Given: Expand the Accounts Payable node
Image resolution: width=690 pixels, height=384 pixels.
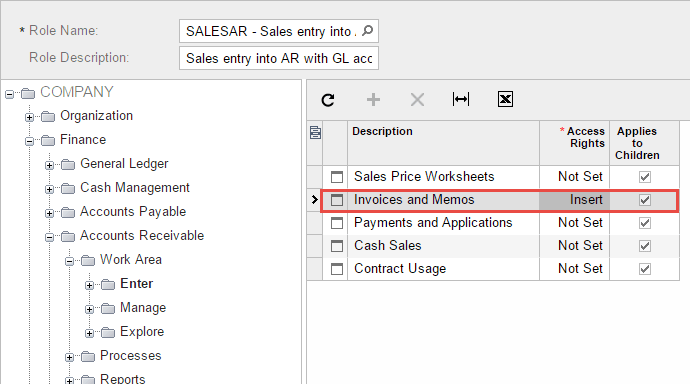Looking at the screenshot, I should (49, 213).
